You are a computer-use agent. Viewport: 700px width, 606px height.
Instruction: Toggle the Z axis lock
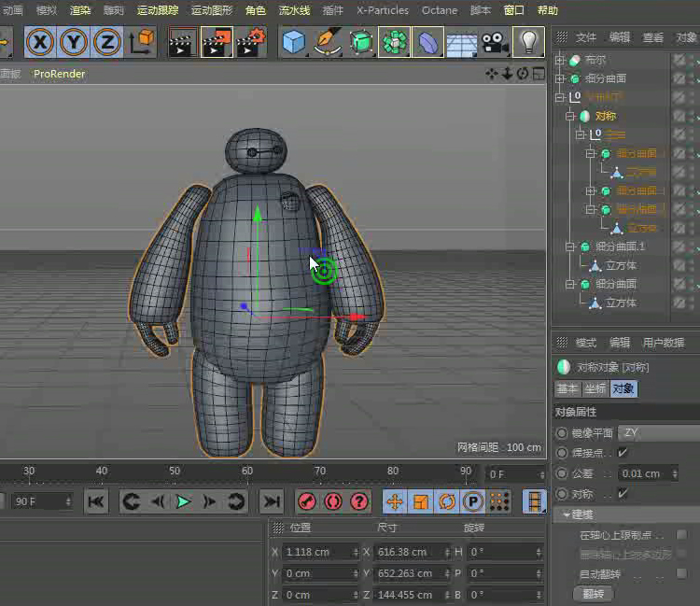[106, 42]
